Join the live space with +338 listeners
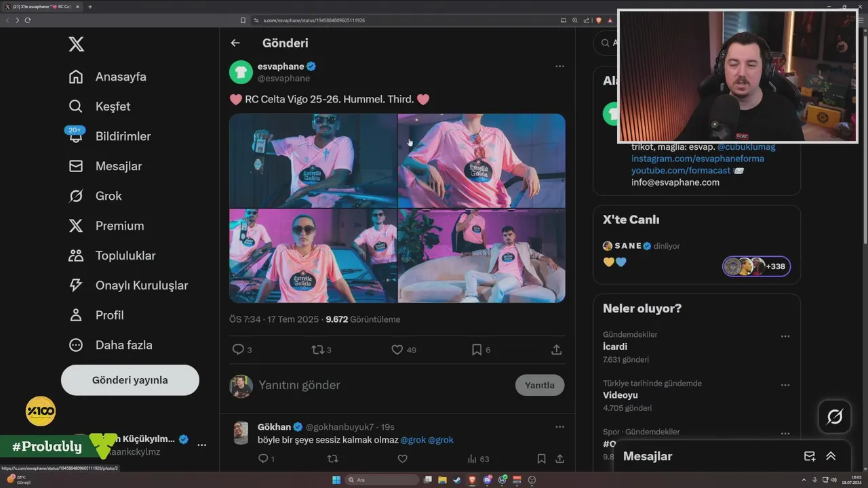Image resolution: width=868 pixels, height=488 pixels. coord(756,266)
